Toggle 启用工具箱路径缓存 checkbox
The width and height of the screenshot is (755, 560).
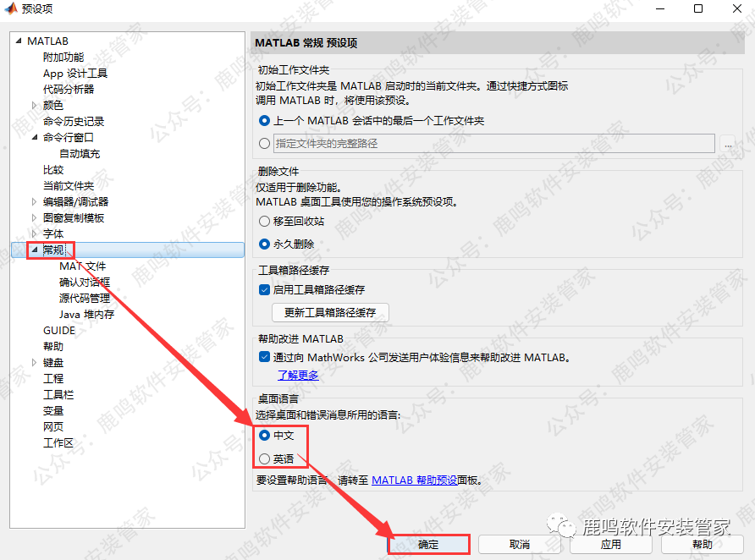point(264,289)
